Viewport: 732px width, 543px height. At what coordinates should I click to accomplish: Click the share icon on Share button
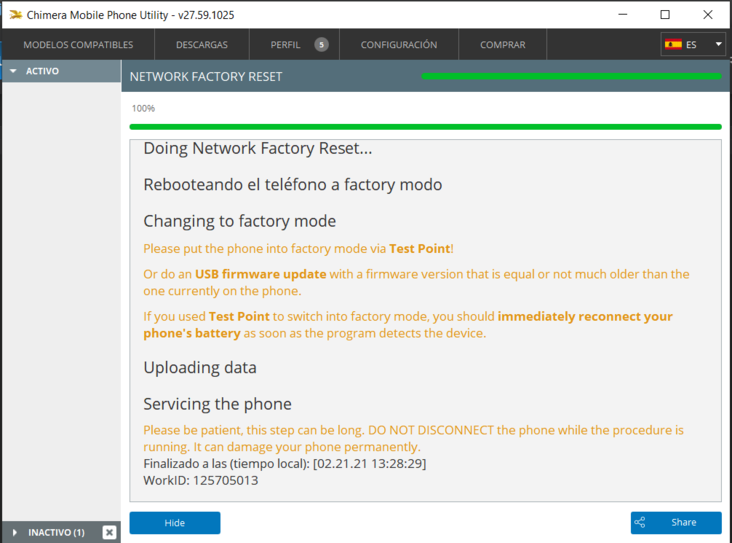pyautogui.click(x=640, y=522)
